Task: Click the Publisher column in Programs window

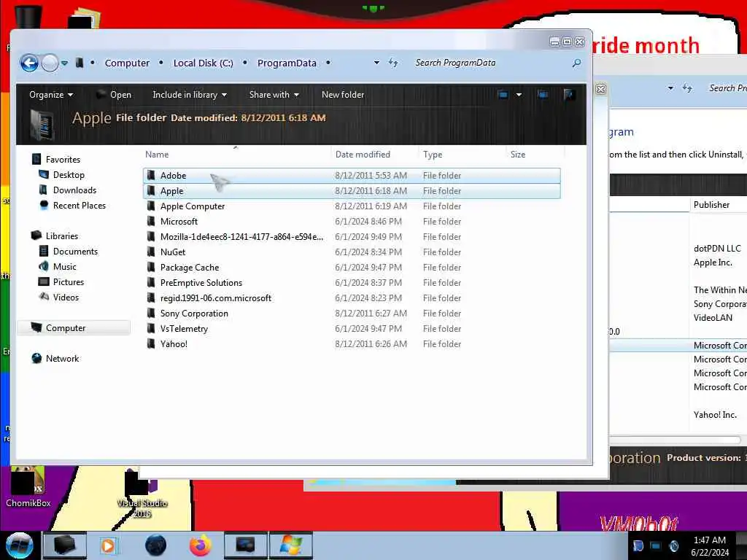Action: tap(719, 205)
